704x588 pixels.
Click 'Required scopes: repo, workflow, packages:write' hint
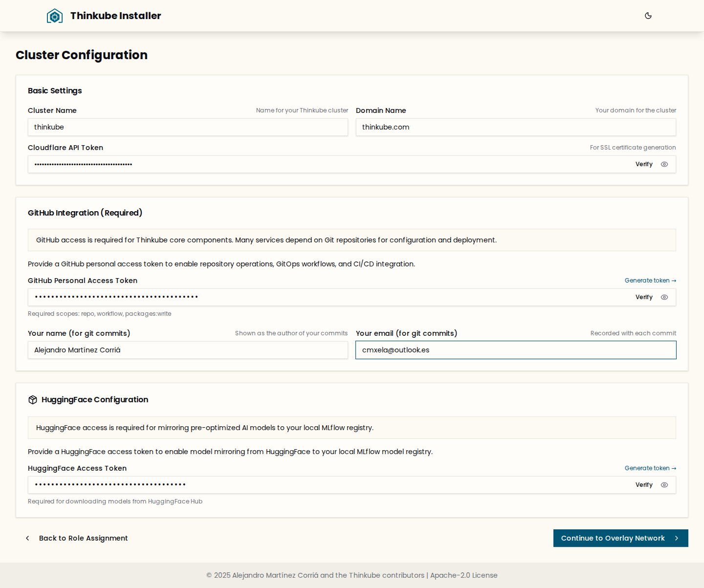[100, 314]
